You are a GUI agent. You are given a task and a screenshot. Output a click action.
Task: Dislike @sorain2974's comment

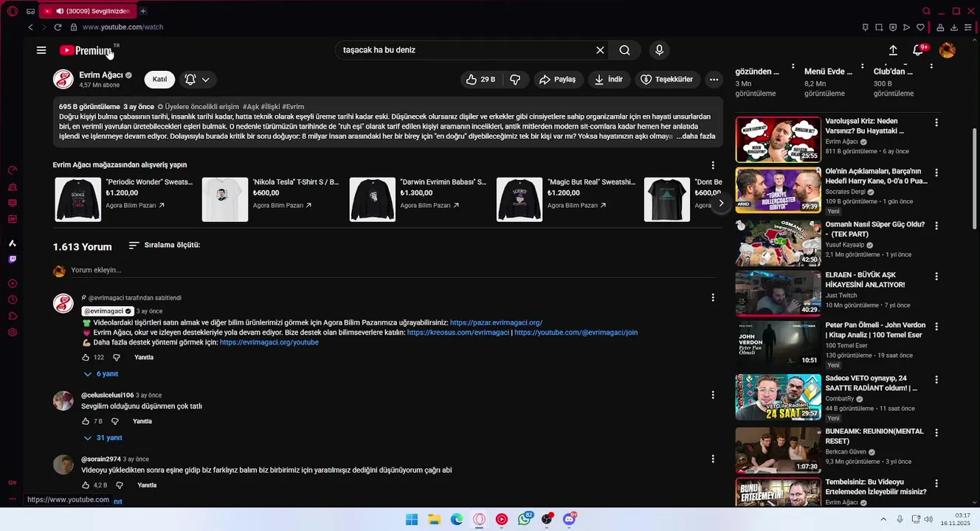pos(120,485)
